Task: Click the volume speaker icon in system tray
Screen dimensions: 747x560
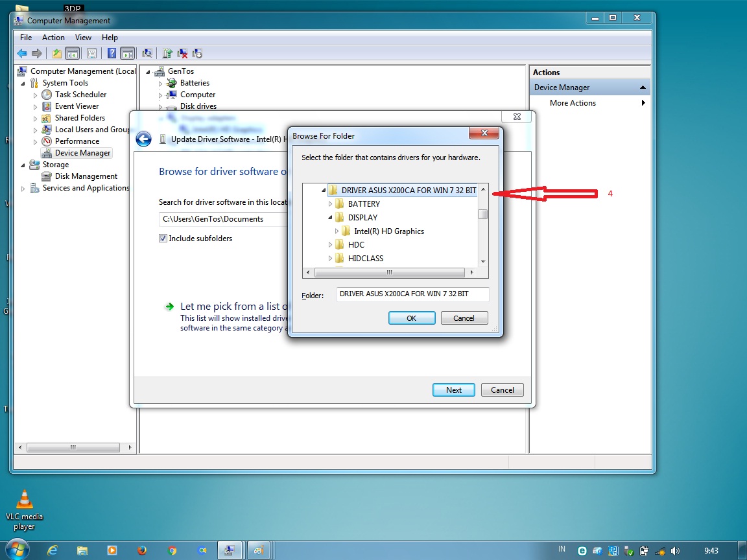Action: tap(675, 551)
